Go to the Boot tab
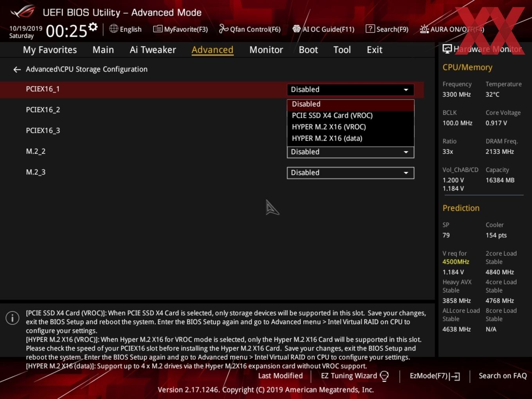Viewport: 532px width, 399px height. pyautogui.click(x=308, y=50)
